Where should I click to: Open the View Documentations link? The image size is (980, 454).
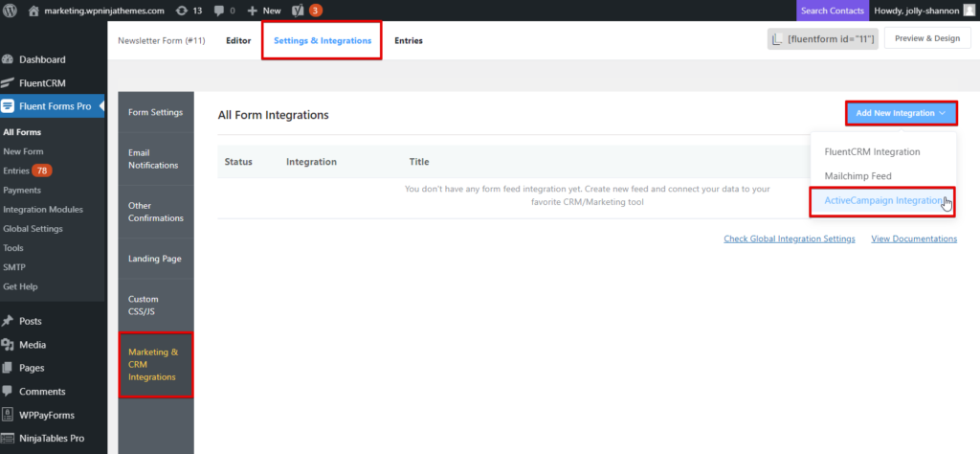[x=914, y=238]
